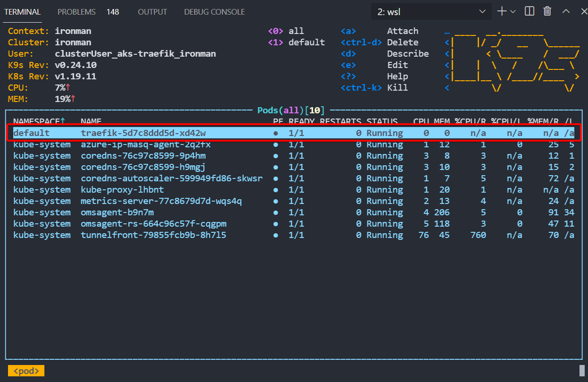Click the 148 problems count badge

113,12
